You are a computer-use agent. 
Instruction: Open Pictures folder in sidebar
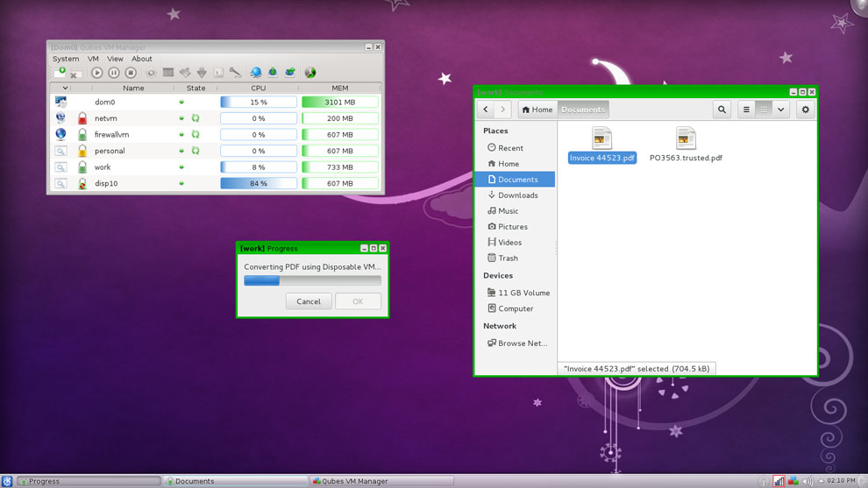click(x=513, y=227)
